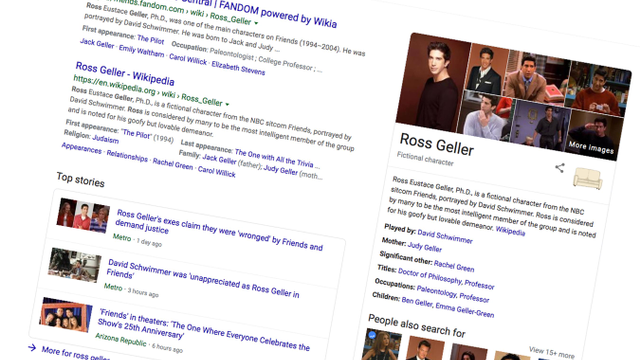Click More for ross geller link
The image size is (640, 360).
point(76,354)
